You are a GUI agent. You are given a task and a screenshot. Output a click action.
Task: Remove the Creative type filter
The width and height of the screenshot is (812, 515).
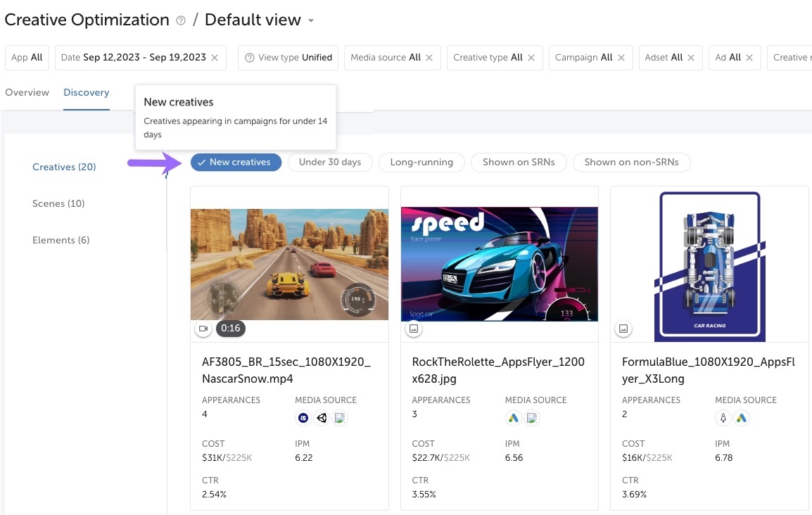[531, 58]
